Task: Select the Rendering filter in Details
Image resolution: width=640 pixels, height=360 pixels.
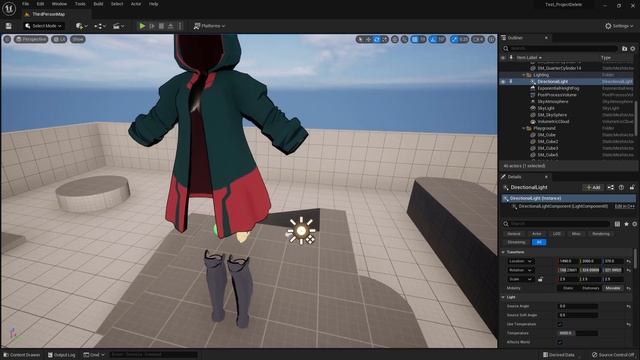Action: point(600,234)
